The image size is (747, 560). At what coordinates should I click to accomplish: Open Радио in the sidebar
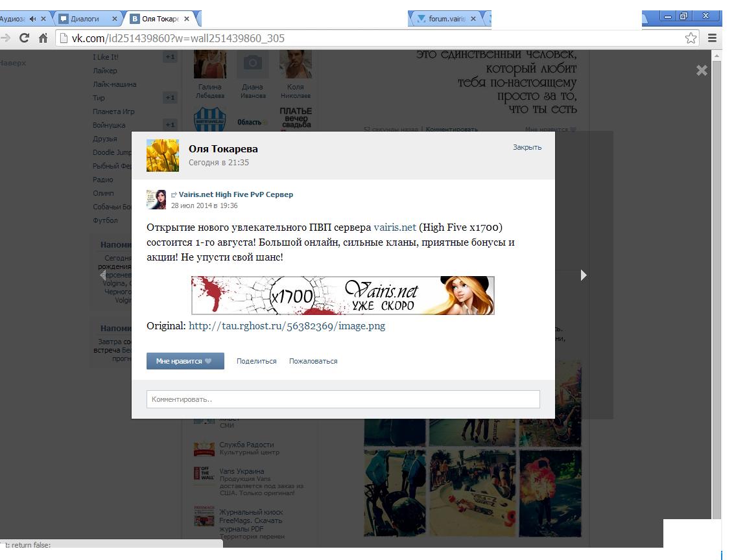(x=103, y=180)
